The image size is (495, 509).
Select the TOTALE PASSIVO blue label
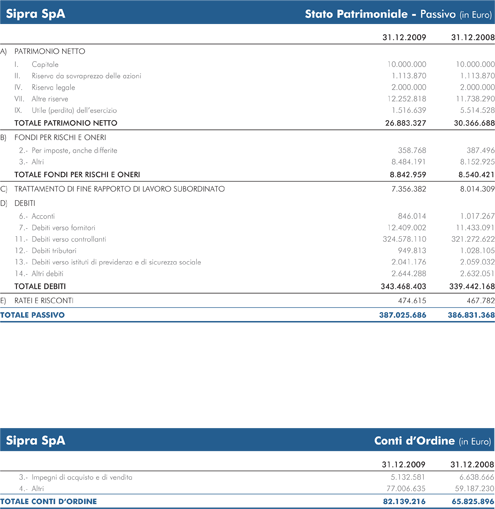pyautogui.click(x=32, y=315)
